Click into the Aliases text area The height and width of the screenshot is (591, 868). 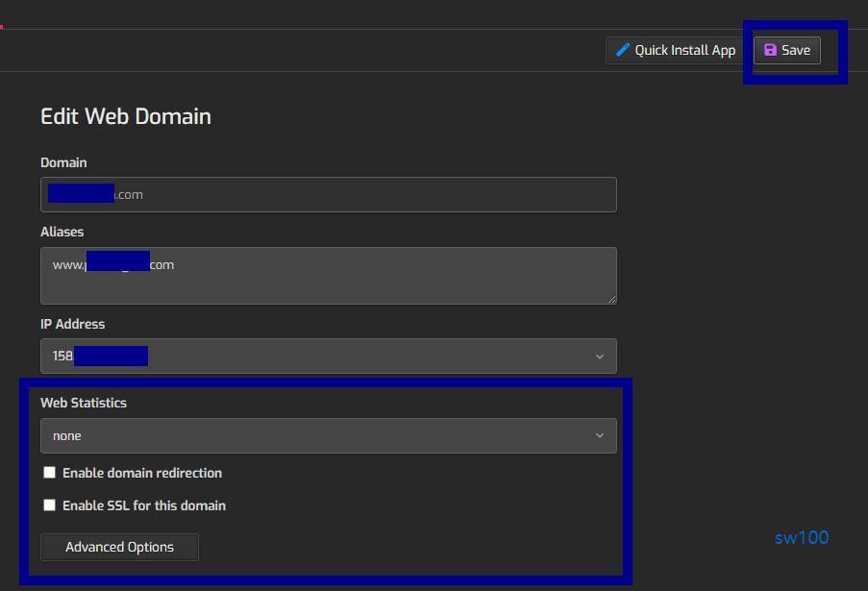329,276
